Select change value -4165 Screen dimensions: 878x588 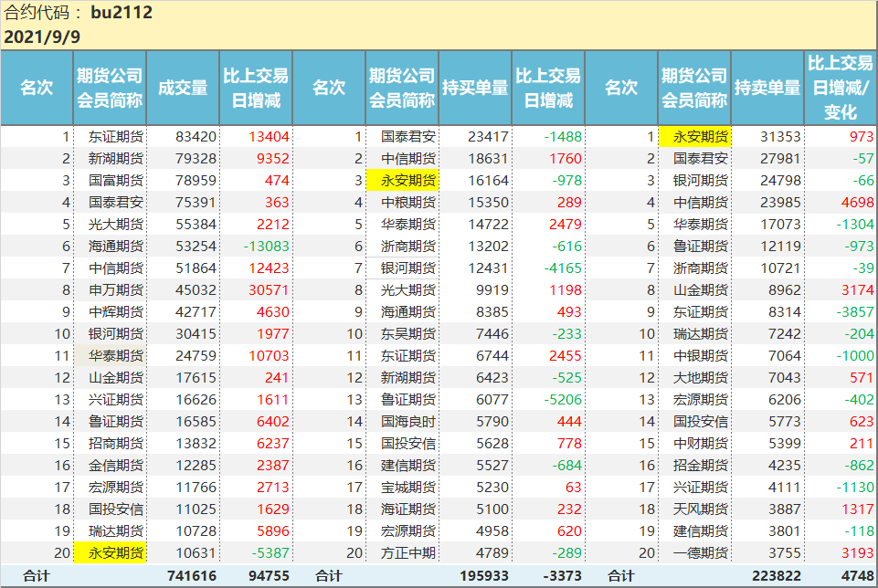pos(563,268)
